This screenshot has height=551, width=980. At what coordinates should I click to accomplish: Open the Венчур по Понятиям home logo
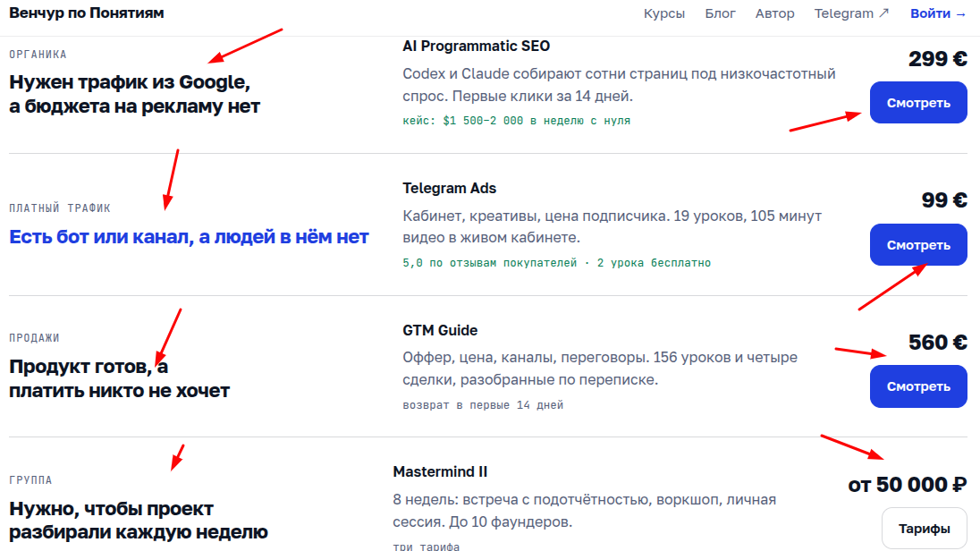(x=86, y=13)
